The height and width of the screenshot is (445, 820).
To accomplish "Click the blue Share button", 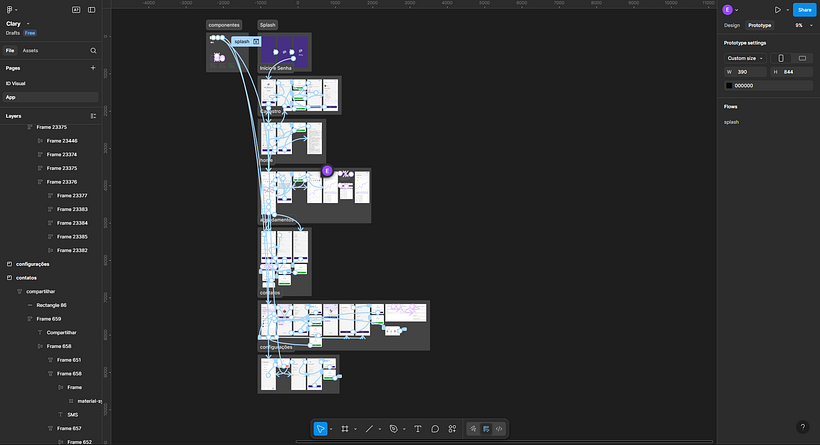I will 804,10.
